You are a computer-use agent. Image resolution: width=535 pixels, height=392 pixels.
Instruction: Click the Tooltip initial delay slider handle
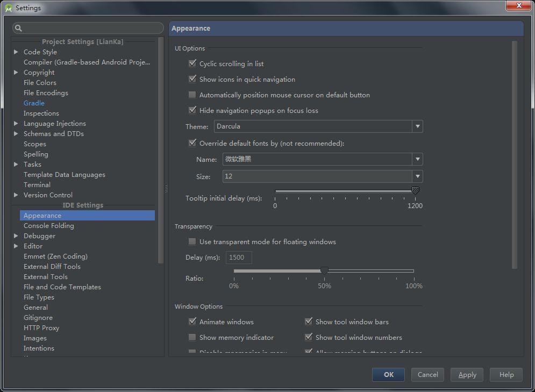coord(415,191)
